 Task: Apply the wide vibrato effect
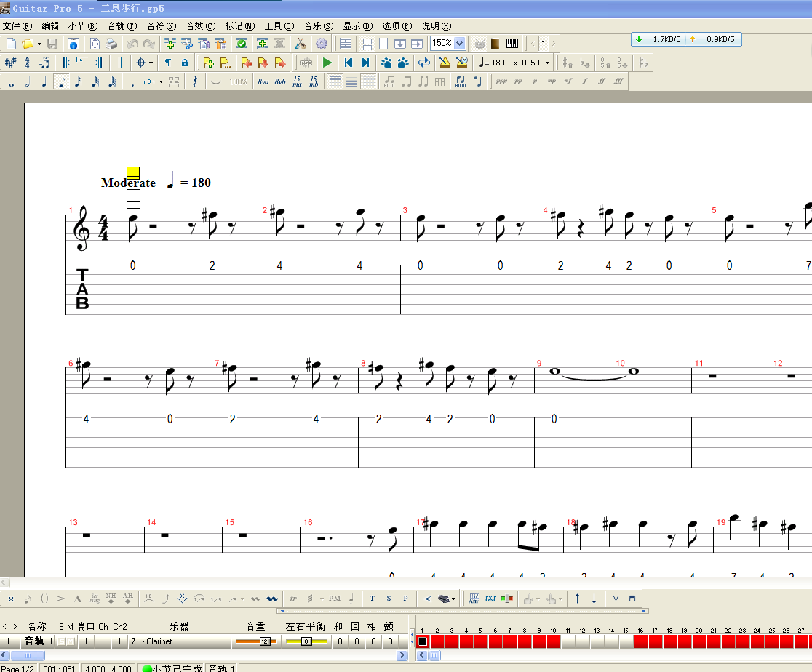[x=272, y=599]
